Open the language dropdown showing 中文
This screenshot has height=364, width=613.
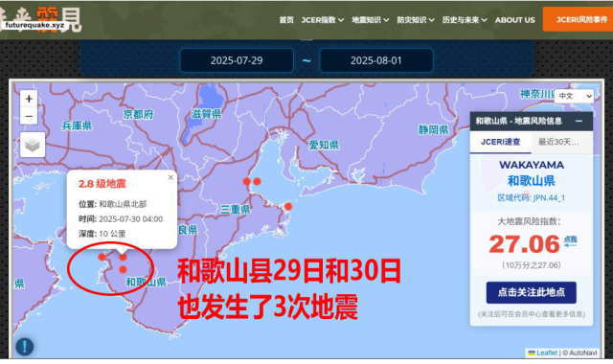[x=574, y=96]
